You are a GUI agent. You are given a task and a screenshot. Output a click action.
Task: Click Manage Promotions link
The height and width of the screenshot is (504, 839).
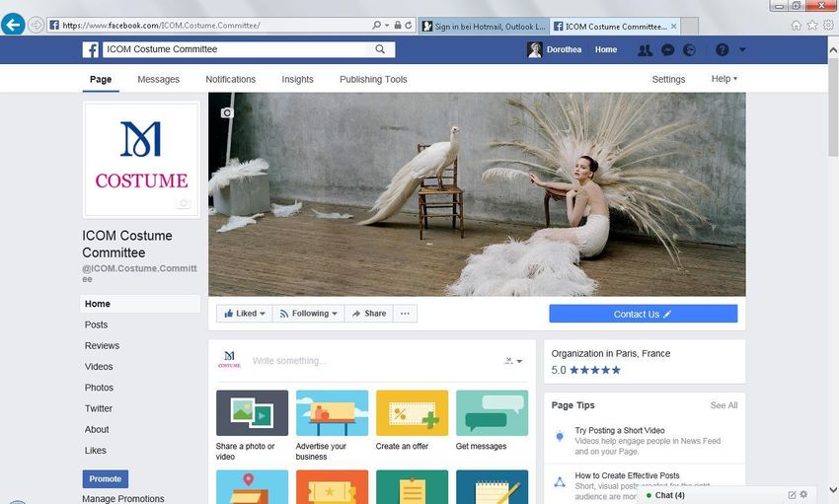point(123,498)
